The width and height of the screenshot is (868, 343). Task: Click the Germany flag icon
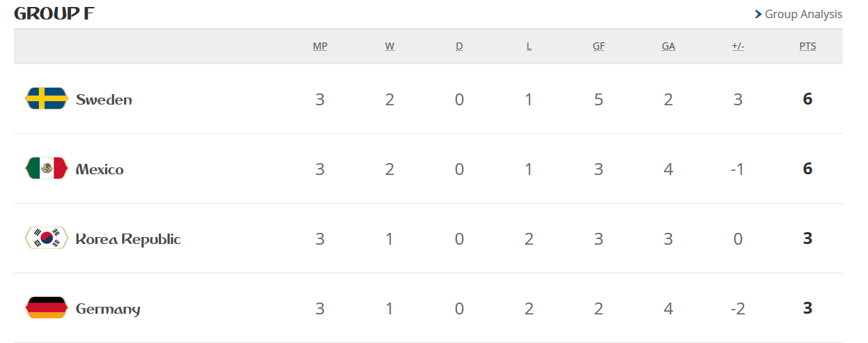pos(46,308)
